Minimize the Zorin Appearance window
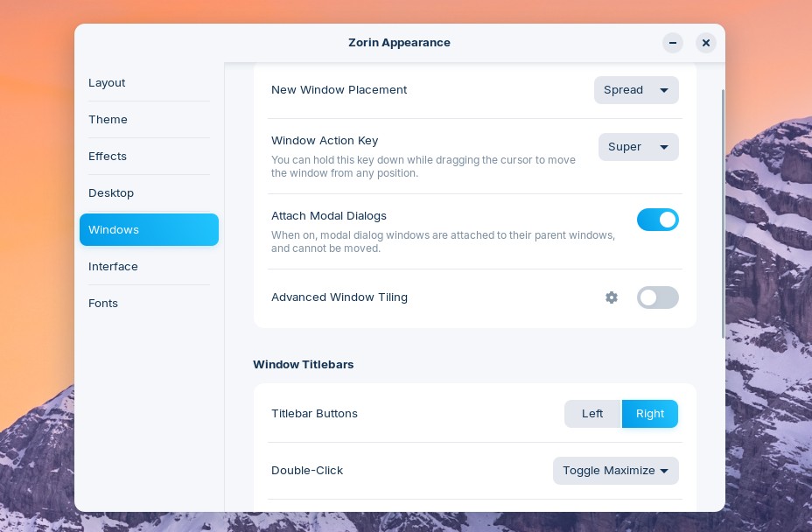 click(673, 43)
